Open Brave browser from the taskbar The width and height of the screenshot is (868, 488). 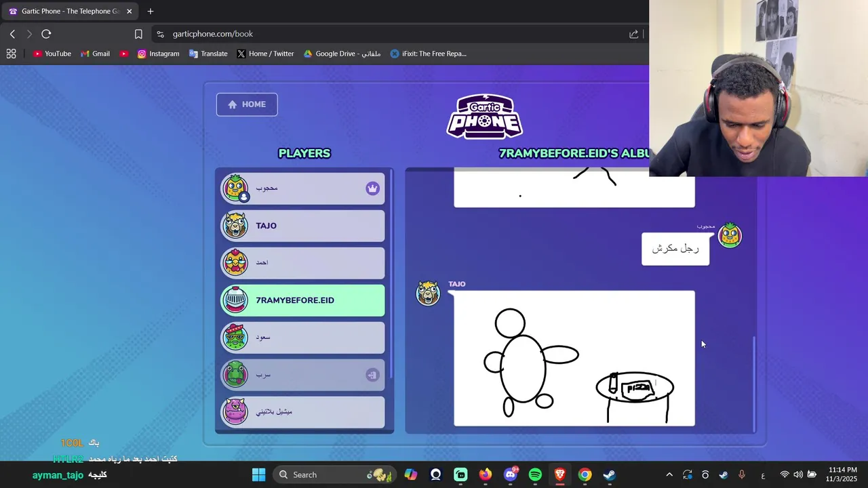tap(560, 474)
